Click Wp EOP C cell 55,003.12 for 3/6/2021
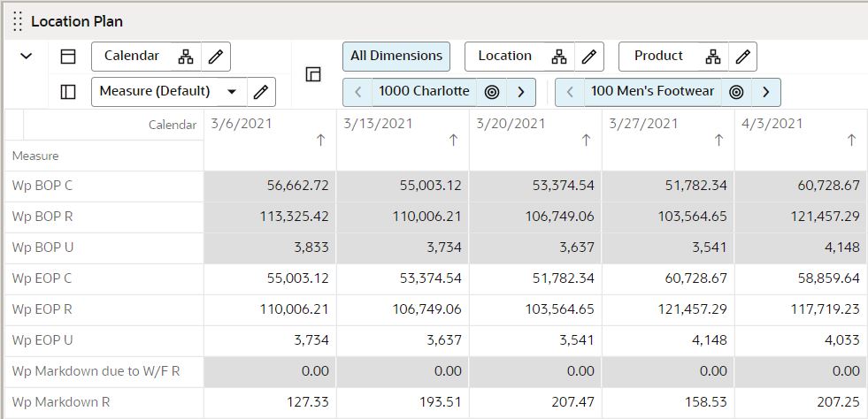The image size is (868, 419). (270, 278)
